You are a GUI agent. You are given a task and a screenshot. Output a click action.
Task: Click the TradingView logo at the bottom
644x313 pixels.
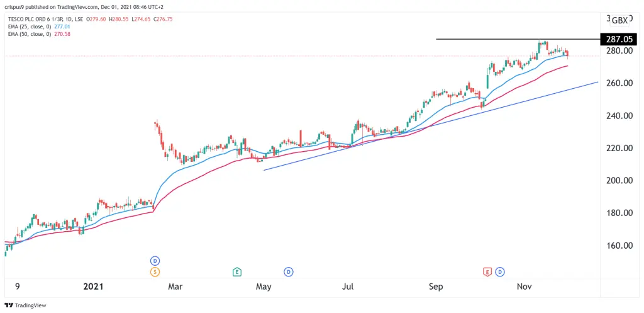(x=25, y=305)
